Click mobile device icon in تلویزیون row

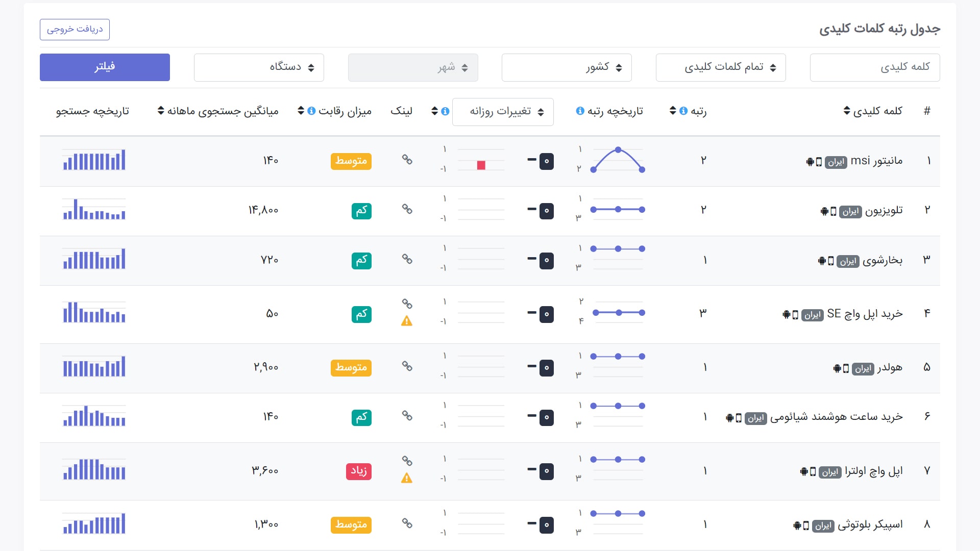[x=833, y=212]
